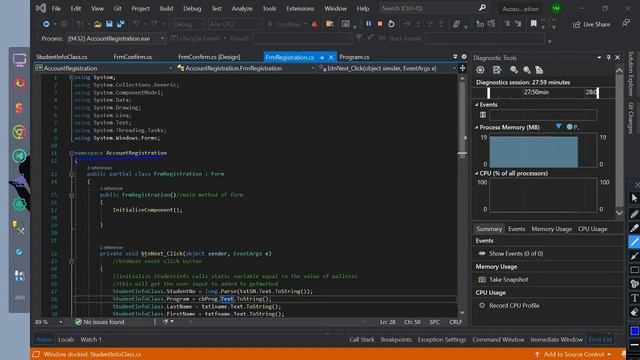Open the editor zoom percentage dropdown

(x=60, y=322)
